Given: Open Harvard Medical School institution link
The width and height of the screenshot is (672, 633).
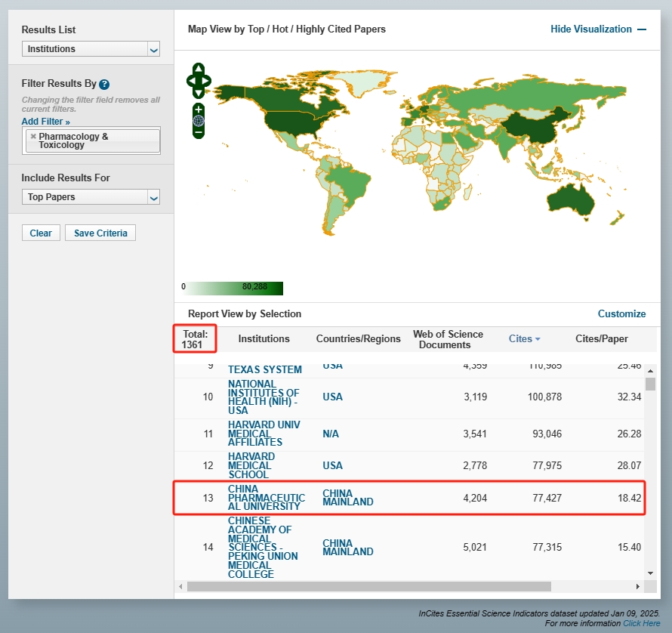Looking at the screenshot, I should (x=251, y=465).
